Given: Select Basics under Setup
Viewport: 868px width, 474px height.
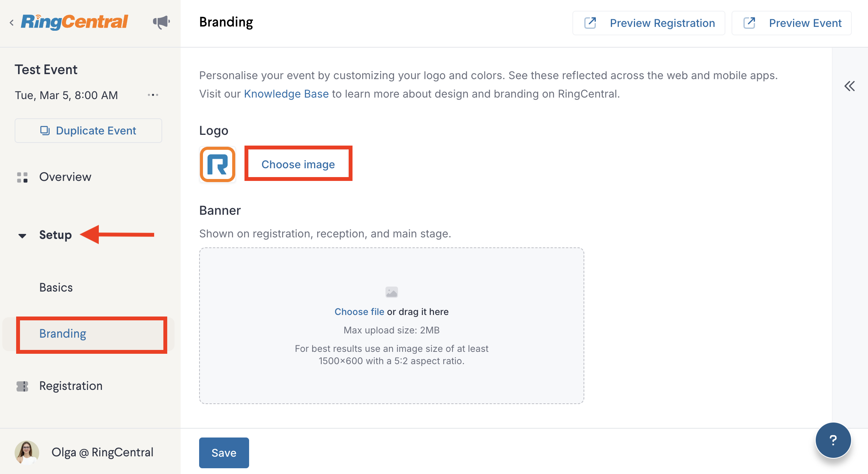Looking at the screenshot, I should (56, 287).
